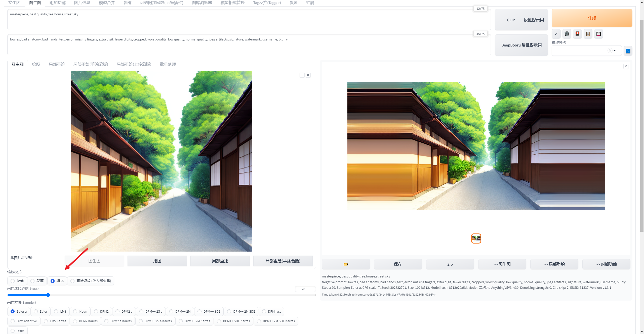Click the DeepBooru 反推提示词 button
644x334 pixels.
point(521,45)
